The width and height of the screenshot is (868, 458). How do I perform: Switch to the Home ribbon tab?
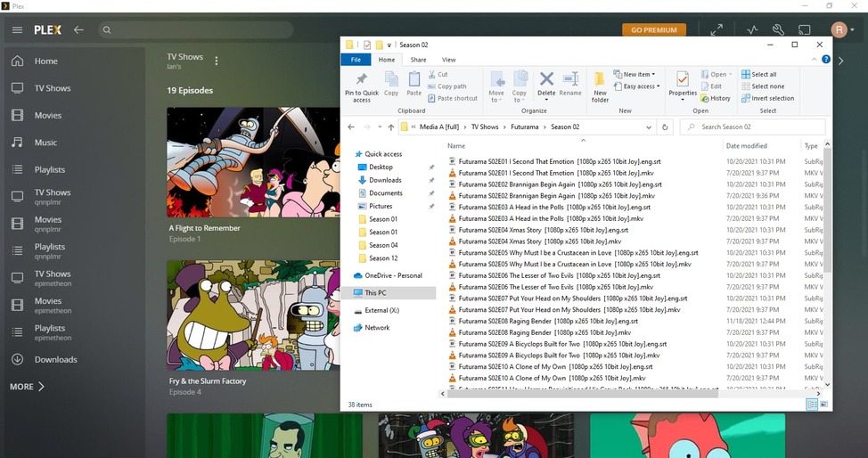click(387, 60)
